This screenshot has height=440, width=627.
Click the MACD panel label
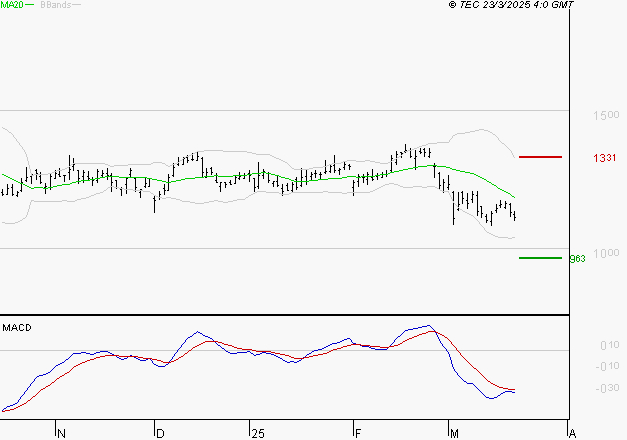coord(16,327)
